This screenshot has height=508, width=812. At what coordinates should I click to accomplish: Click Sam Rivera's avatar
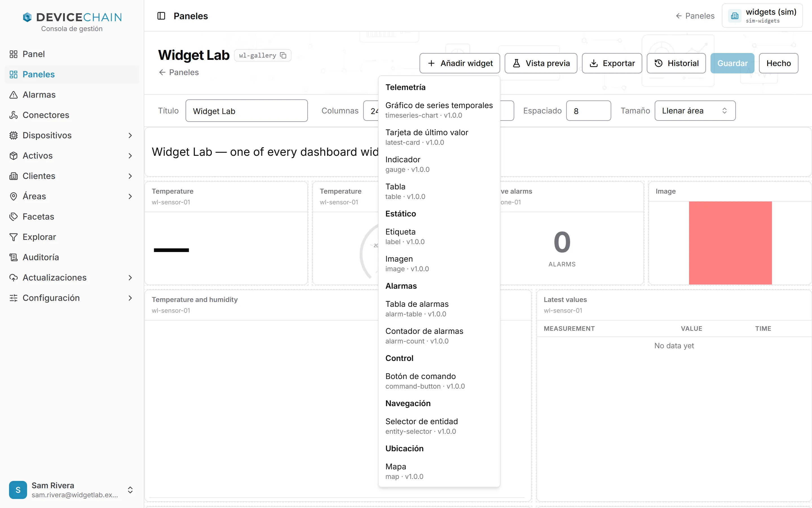click(18, 490)
